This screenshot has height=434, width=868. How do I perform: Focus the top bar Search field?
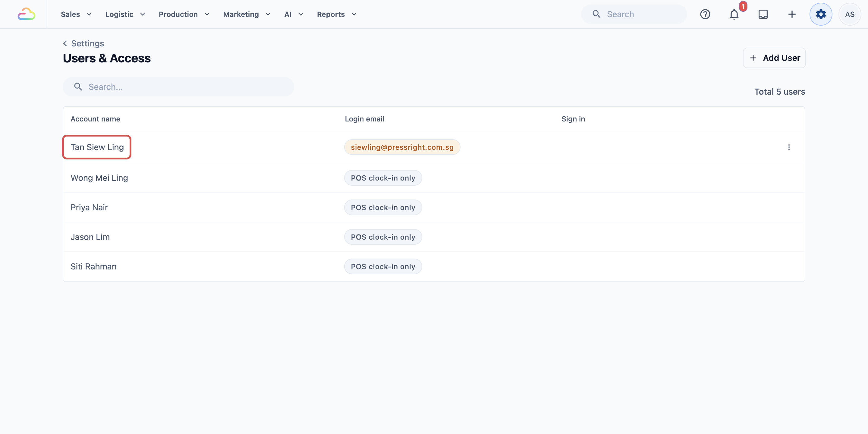(x=634, y=14)
